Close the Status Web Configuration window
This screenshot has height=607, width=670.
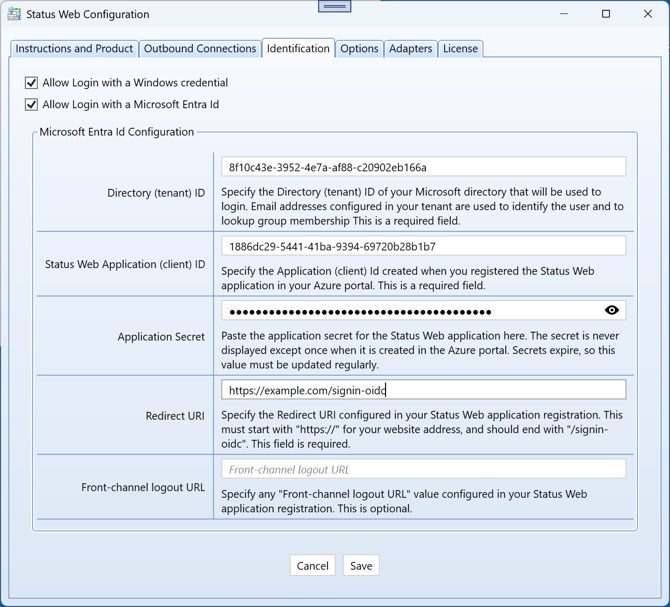pyautogui.click(x=648, y=14)
